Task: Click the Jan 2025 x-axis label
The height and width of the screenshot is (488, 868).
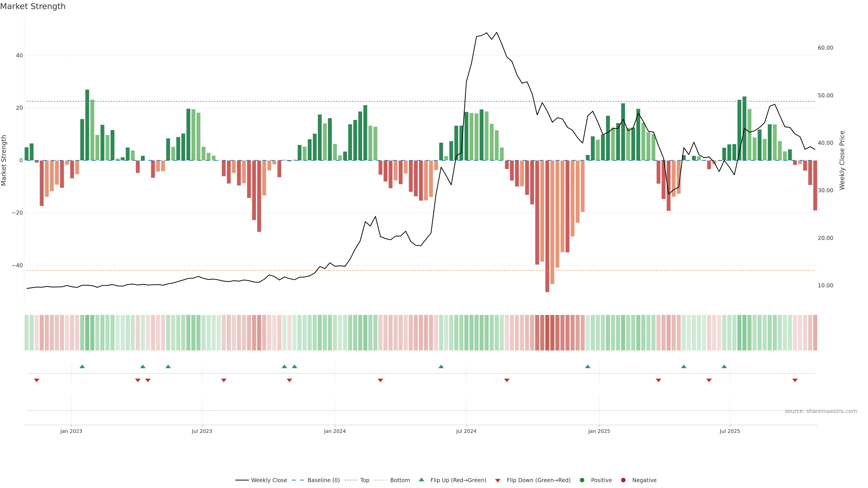Action: tap(599, 431)
